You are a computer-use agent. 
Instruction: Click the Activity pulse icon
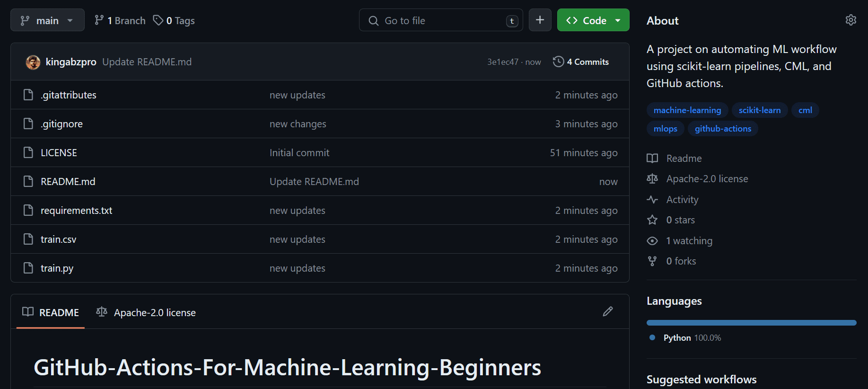point(652,200)
